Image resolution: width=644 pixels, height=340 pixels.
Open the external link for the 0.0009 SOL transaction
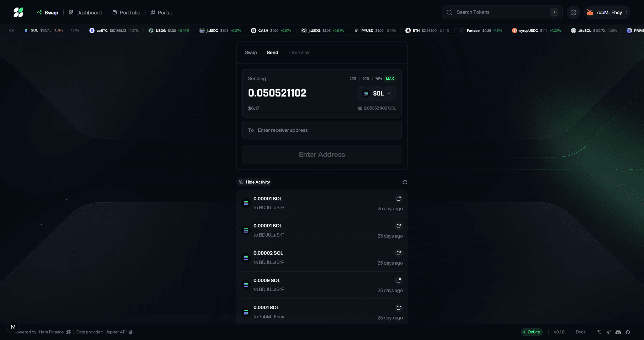tap(398, 280)
